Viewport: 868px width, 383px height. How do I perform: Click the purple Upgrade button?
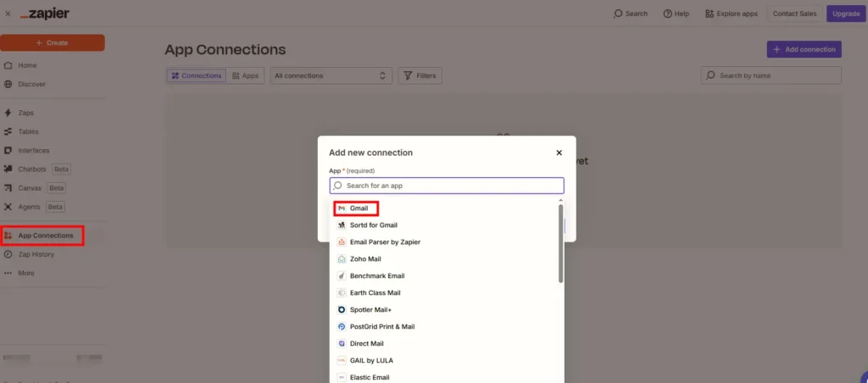[846, 14]
